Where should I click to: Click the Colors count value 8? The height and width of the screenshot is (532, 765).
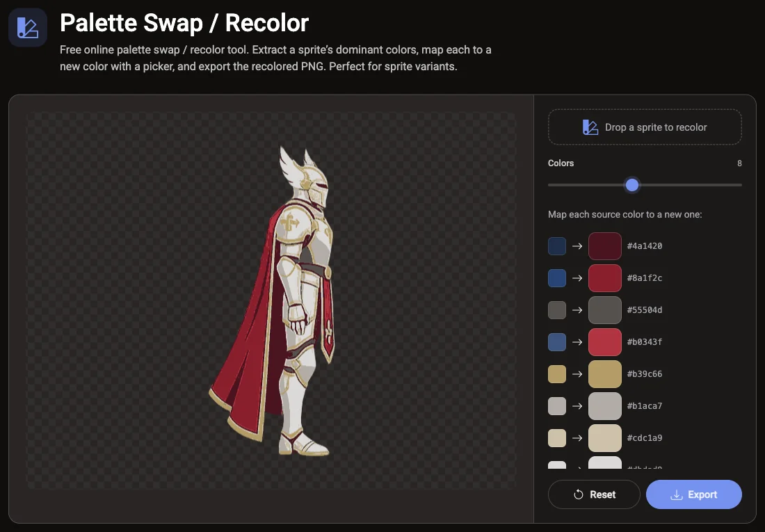(x=739, y=163)
